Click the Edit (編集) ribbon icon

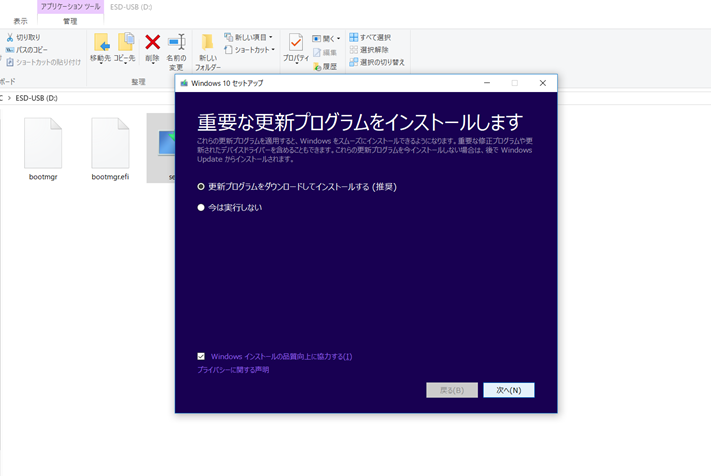tap(317, 53)
